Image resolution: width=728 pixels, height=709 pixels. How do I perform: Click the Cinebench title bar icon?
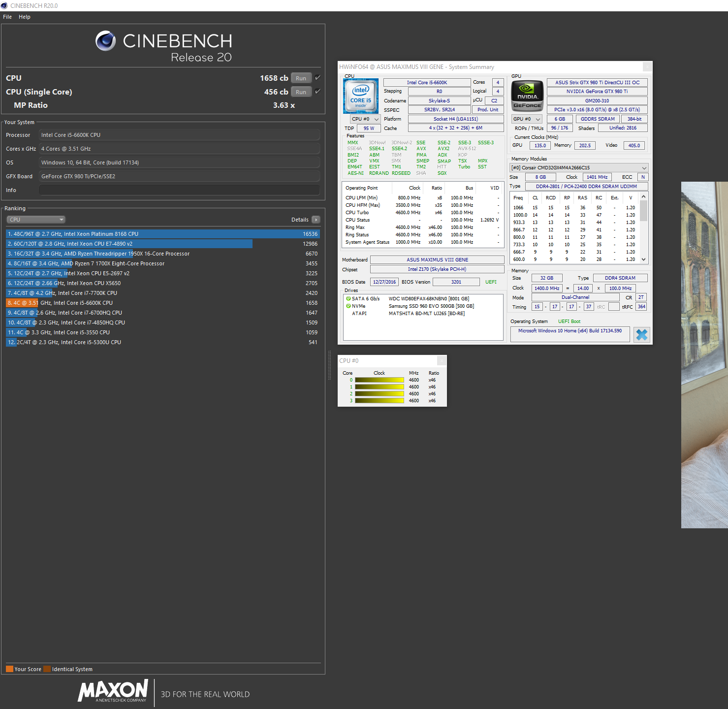tap(4, 5)
